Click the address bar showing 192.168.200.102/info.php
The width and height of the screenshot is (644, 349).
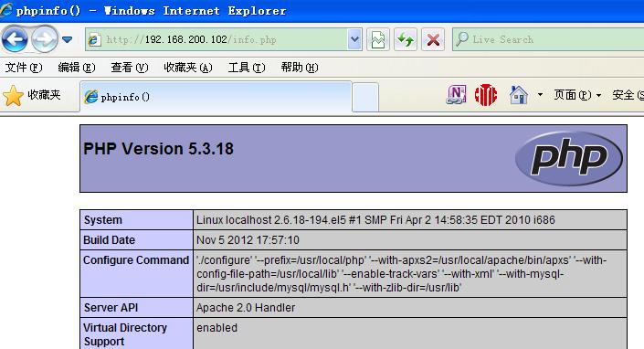[216, 39]
